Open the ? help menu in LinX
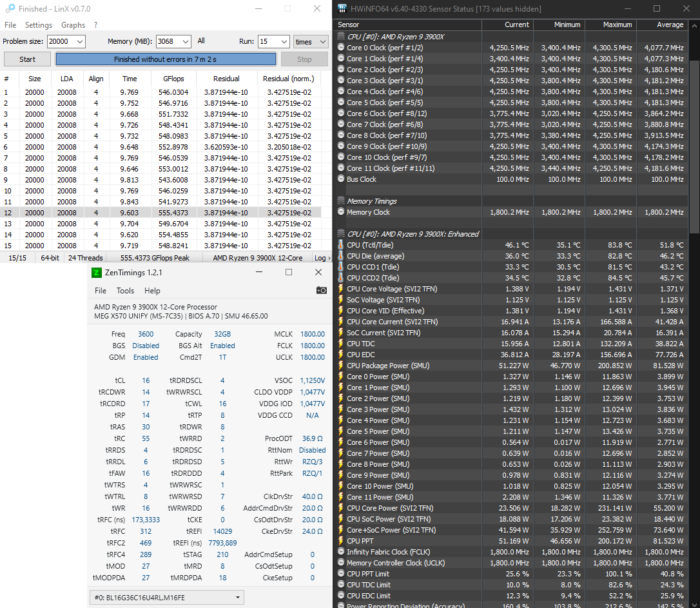 click(x=95, y=25)
